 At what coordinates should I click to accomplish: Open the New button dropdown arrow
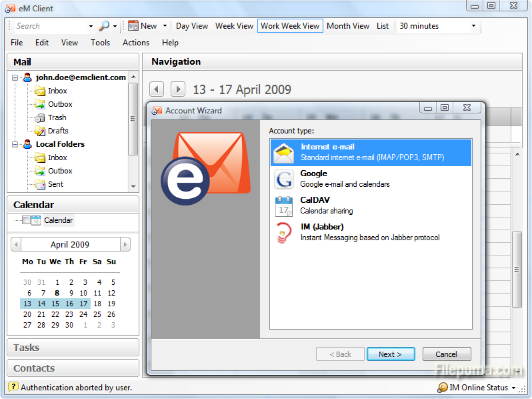coord(165,26)
